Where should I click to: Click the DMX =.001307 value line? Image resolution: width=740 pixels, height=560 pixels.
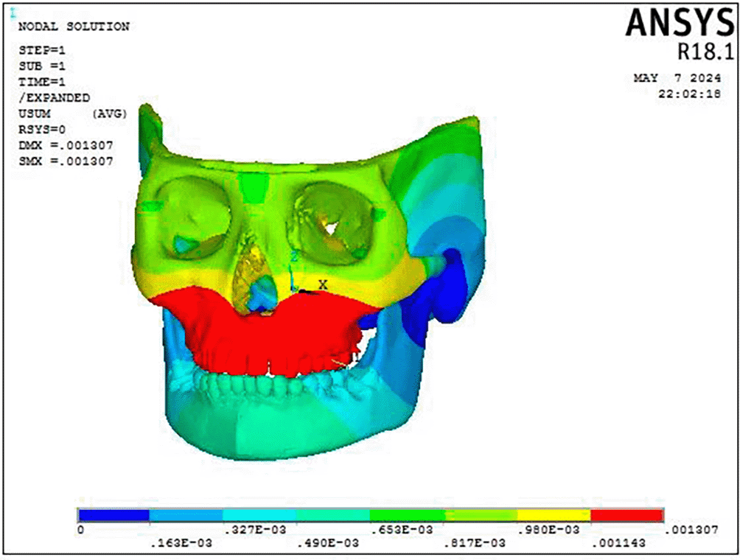point(65,145)
